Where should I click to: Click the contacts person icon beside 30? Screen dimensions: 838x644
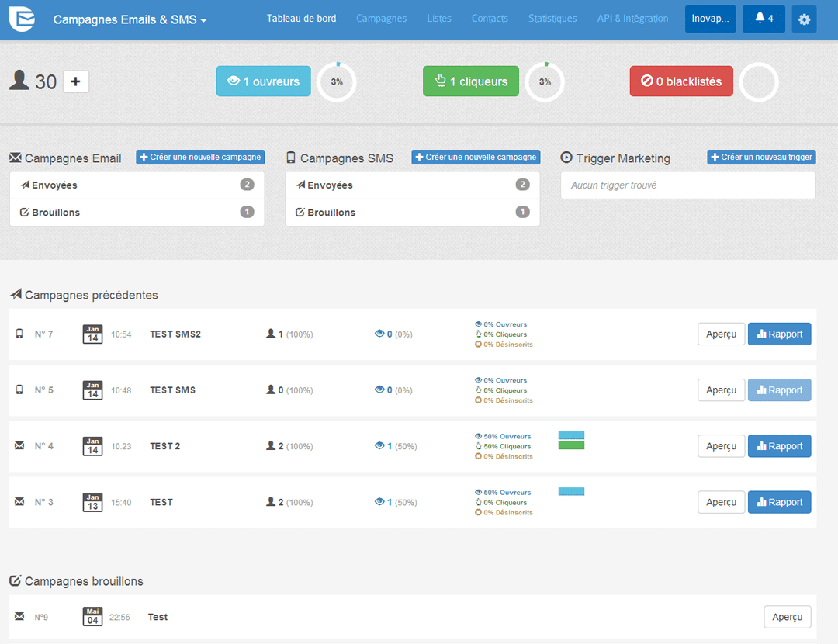click(x=19, y=80)
